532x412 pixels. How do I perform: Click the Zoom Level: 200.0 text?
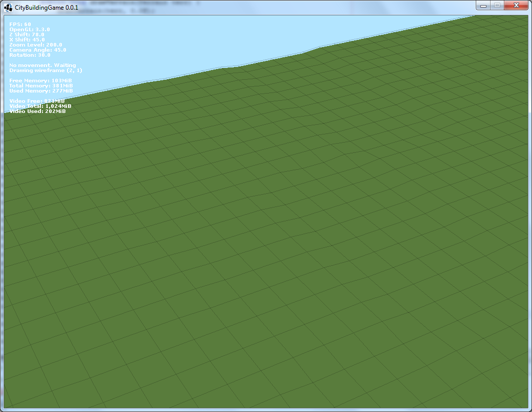36,45
